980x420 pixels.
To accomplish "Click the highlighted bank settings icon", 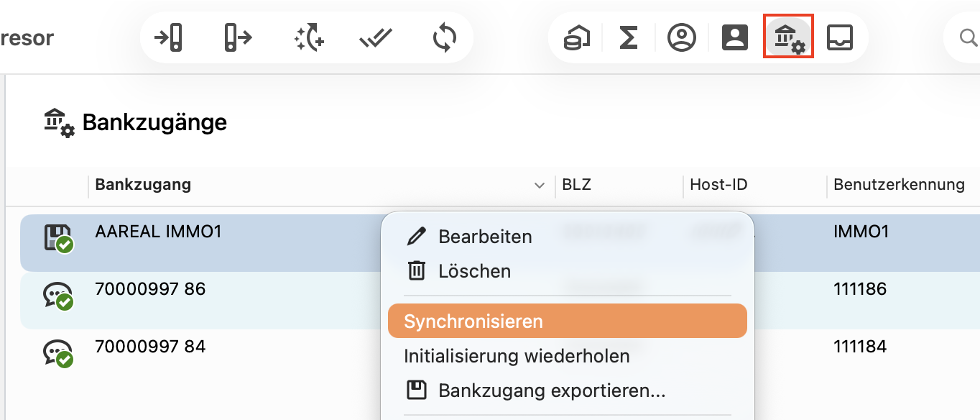I will click(x=788, y=37).
